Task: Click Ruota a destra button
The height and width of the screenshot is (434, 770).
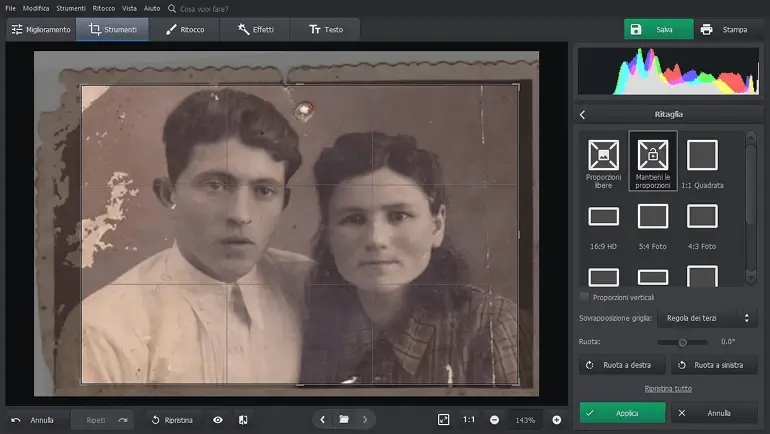Action: pos(622,365)
